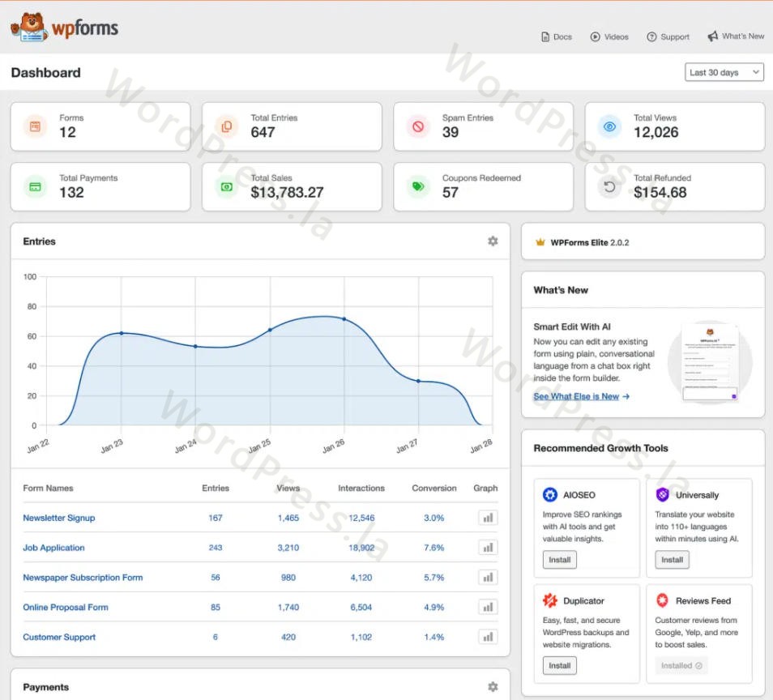The image size is (773, 700).
Task: Open the Job Application form
Action: click(53, 548)
